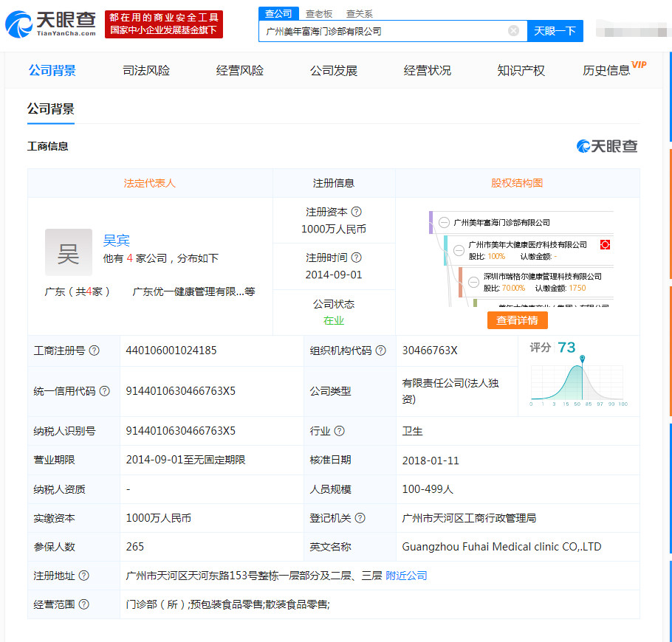
Task: Click English name Guangzhou Fuhai Medical clinic CO,.LTD
Action: pos(501,547)
